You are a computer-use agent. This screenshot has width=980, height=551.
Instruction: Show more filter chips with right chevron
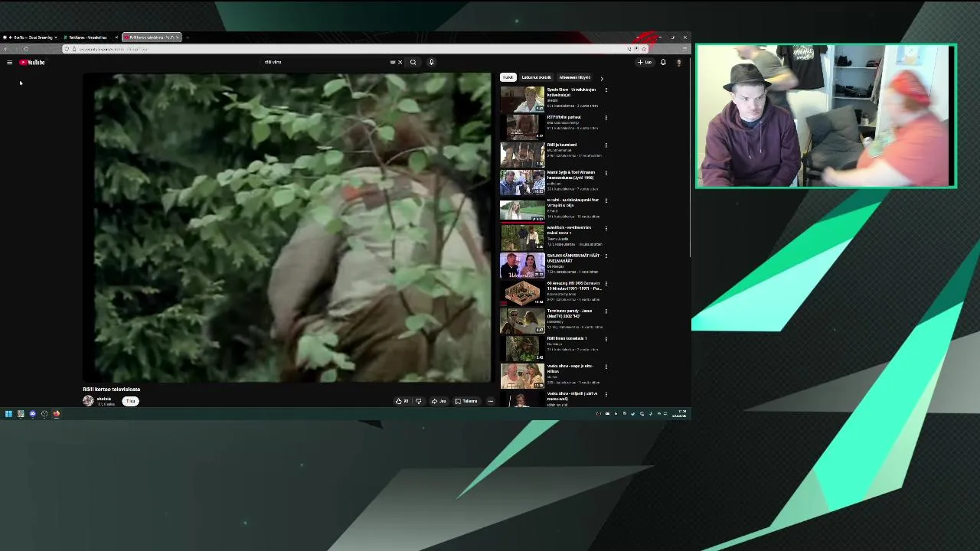(x=602, y=78)
